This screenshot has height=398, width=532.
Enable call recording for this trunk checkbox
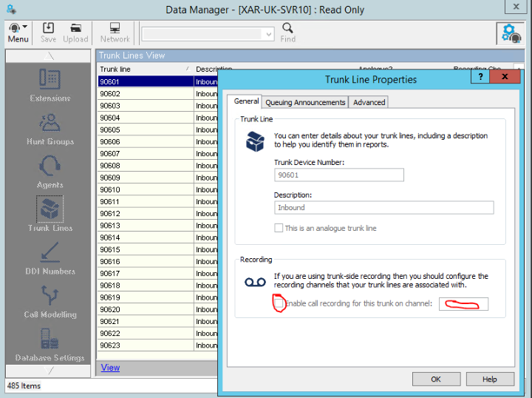[279, 303]
